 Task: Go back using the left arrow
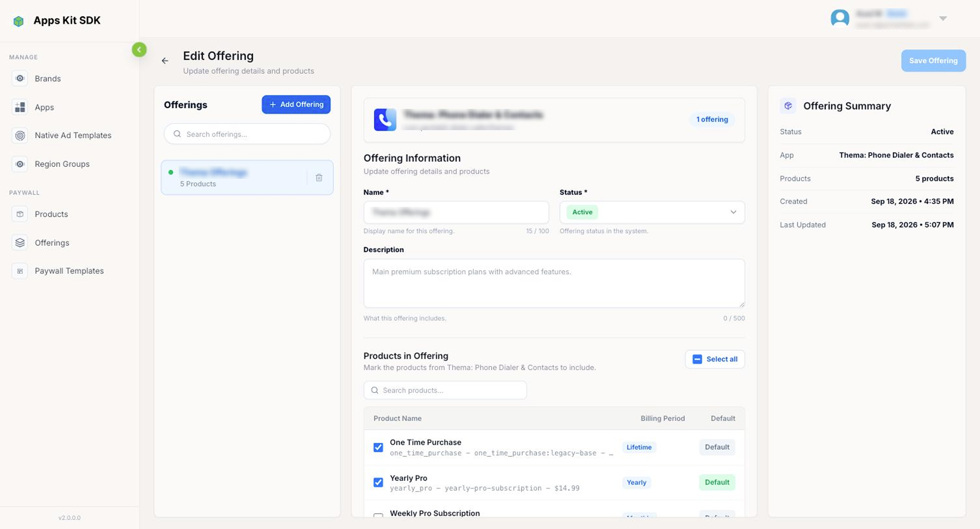(165, 61)
